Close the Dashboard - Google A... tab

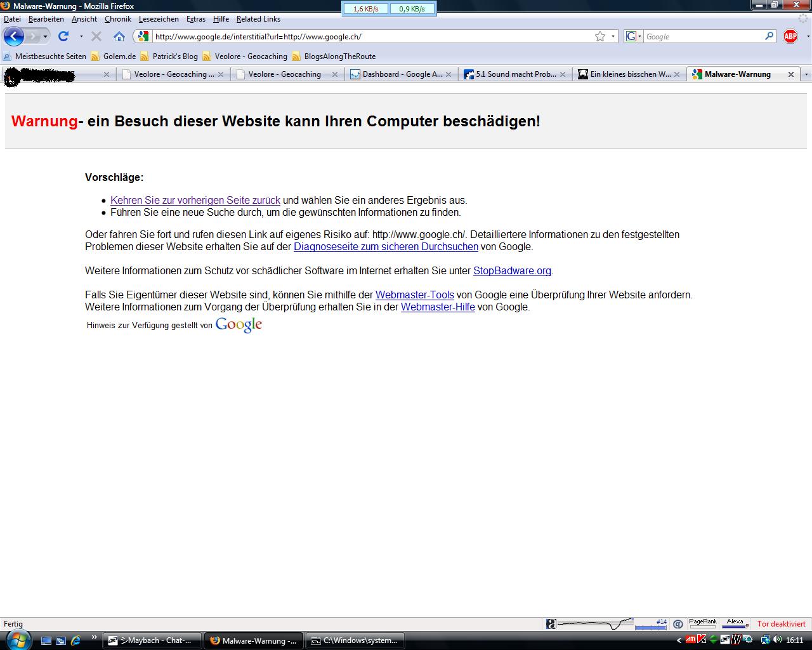click(x=449, y=74)
